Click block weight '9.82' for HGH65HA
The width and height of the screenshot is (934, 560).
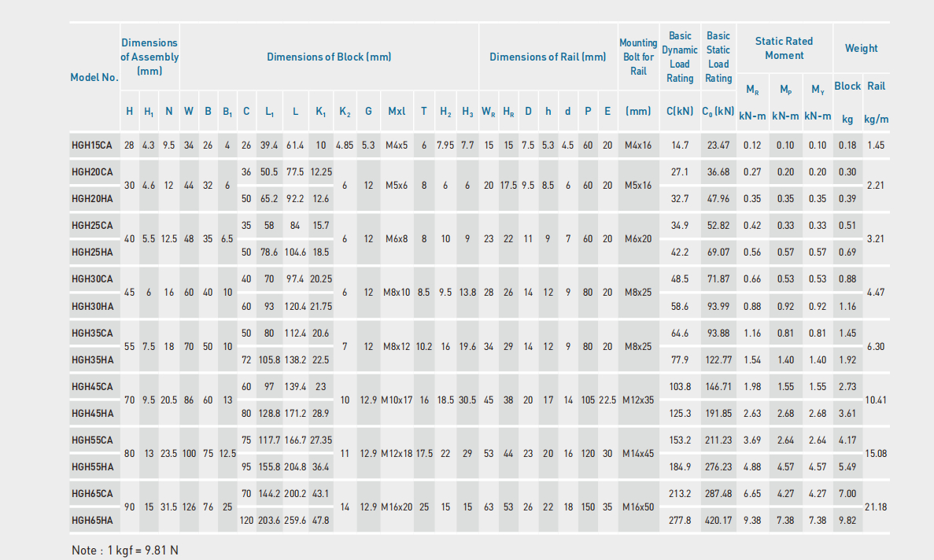(847, 521)
